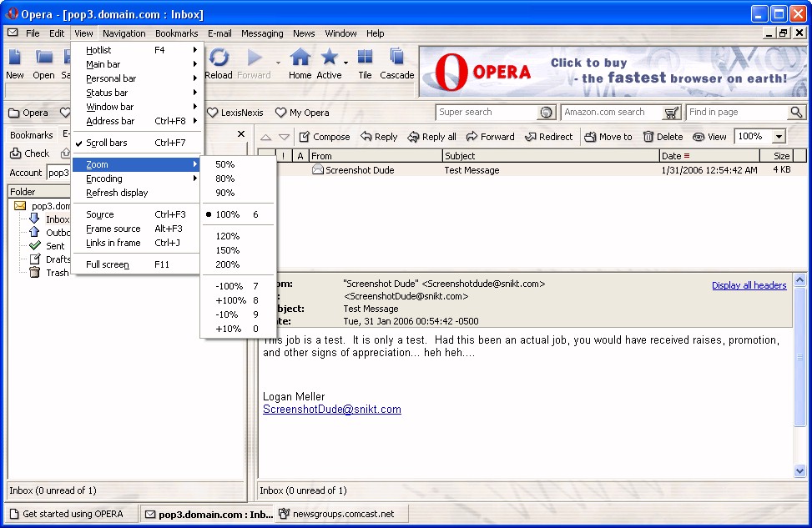Open the ScreenshotDude@snikt.com email link
Image resolution: width=812 pixels, height=528 pixels.
point(331,410)
